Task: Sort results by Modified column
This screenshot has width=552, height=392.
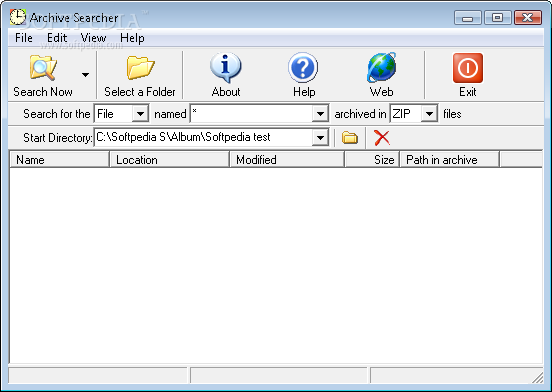Action: click(x=287, y=160)
